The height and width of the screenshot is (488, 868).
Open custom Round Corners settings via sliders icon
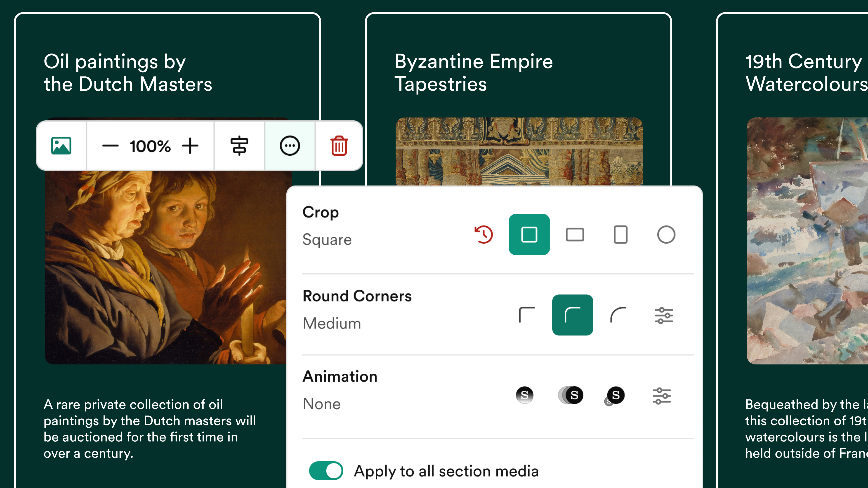click(663, 315)
